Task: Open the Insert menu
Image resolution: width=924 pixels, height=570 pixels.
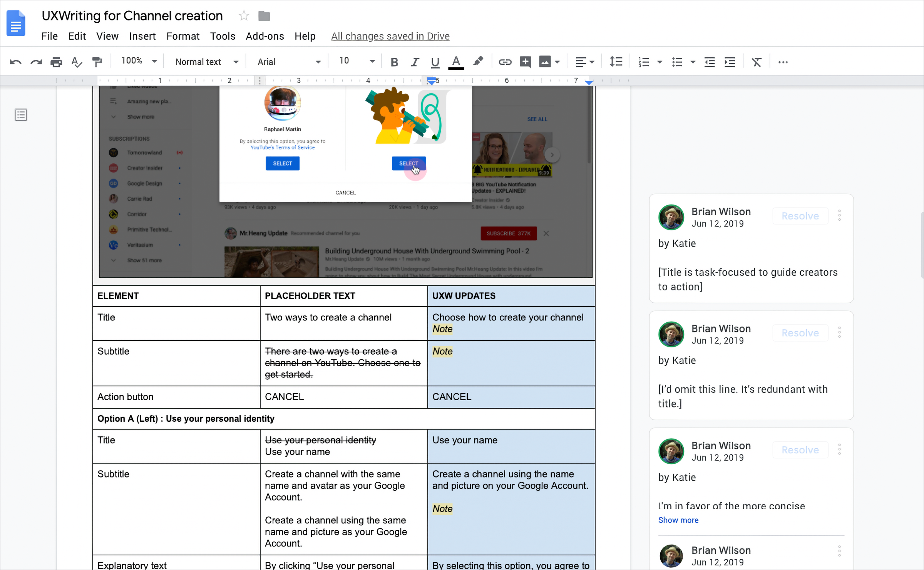Action: point(142,36)
